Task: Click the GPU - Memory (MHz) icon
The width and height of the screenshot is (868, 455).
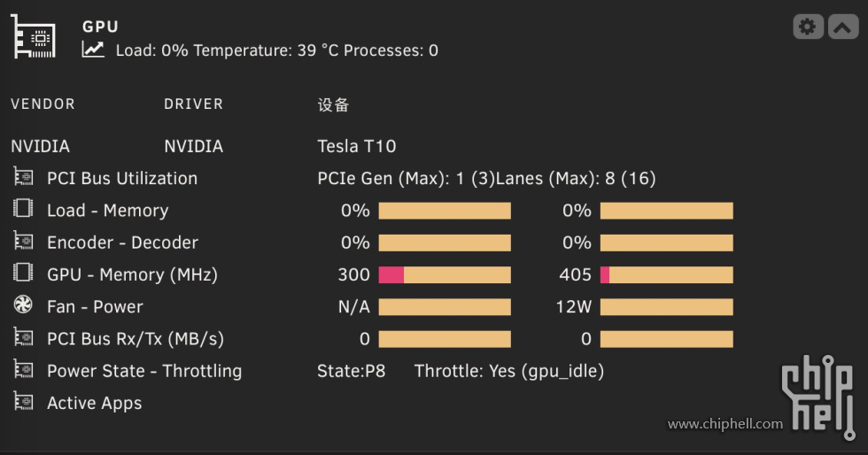Action: 23,274
